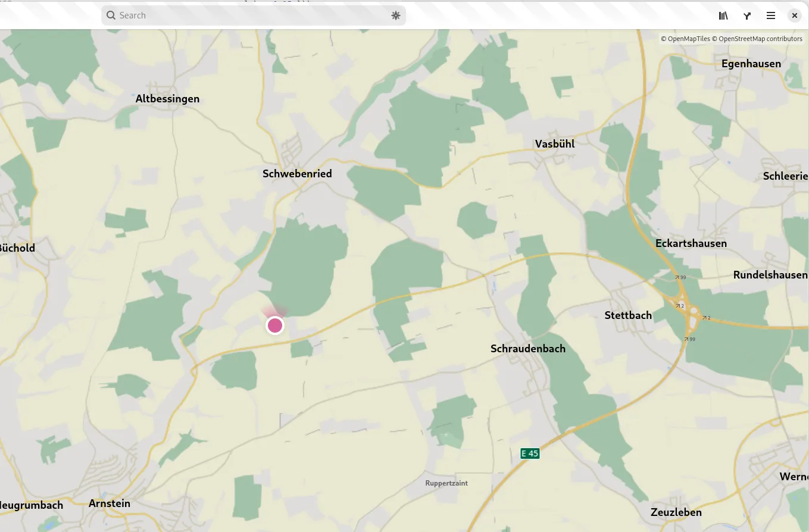Click the magnifier icon in the search bar
The image size is (809, 532).
(x=111, y=15)
